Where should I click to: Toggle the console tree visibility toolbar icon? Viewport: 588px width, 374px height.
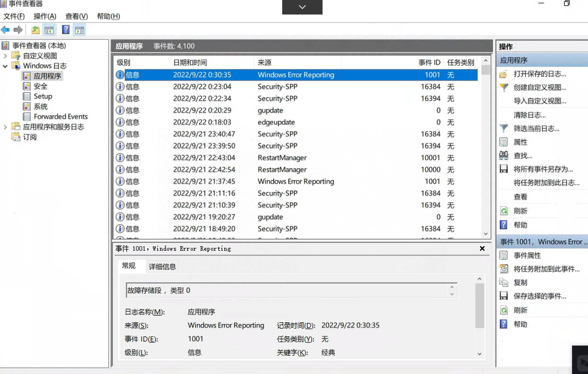[x=49, y=30]
